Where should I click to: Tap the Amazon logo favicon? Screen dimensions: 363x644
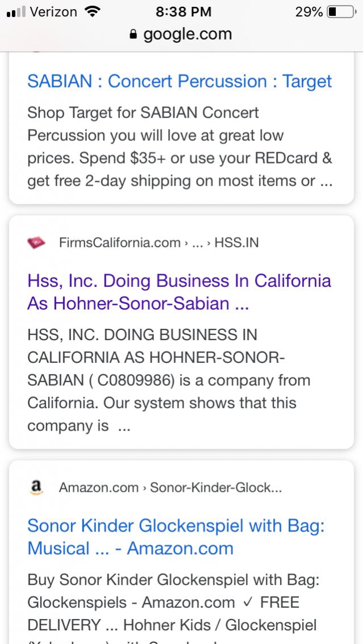[x=36, y=488]
